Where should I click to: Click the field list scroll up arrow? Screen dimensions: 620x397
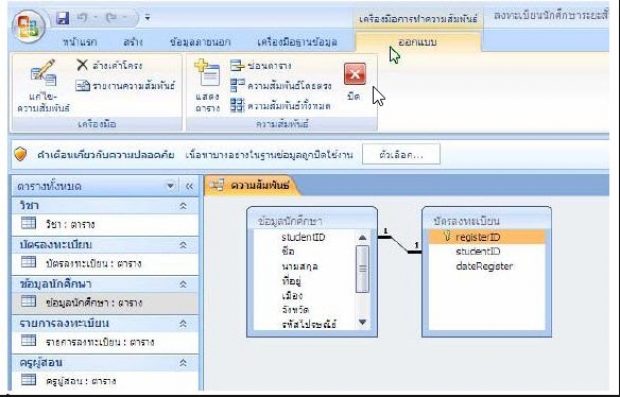[362, 238]
